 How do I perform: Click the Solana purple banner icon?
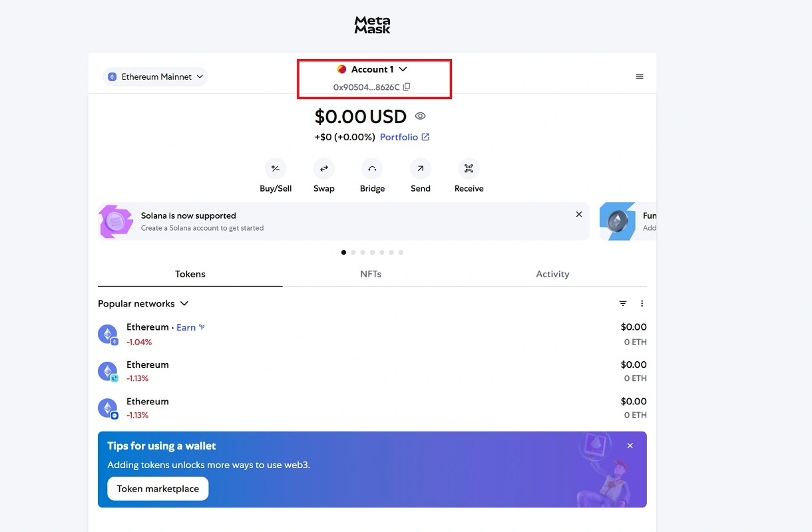[116, 221]
